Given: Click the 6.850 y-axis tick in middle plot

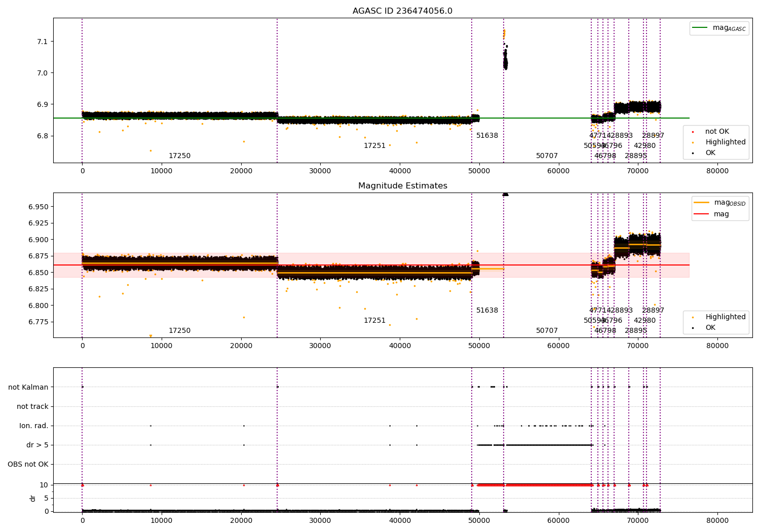Looking at the screenshot, I should pyautogui.click(x=39, y=273).
